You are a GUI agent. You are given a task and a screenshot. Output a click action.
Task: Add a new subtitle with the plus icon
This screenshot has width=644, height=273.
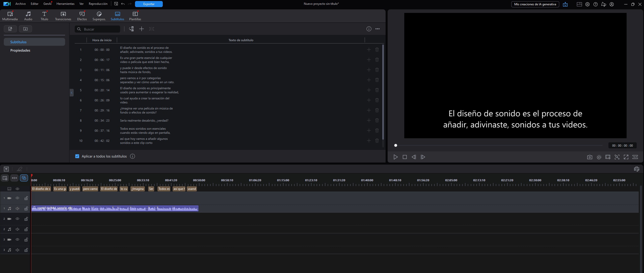(x=141, y=29)
